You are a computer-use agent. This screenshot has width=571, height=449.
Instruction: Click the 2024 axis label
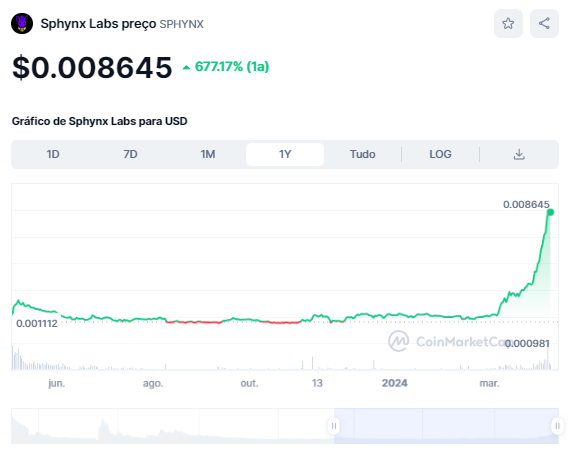coord(394,383)
